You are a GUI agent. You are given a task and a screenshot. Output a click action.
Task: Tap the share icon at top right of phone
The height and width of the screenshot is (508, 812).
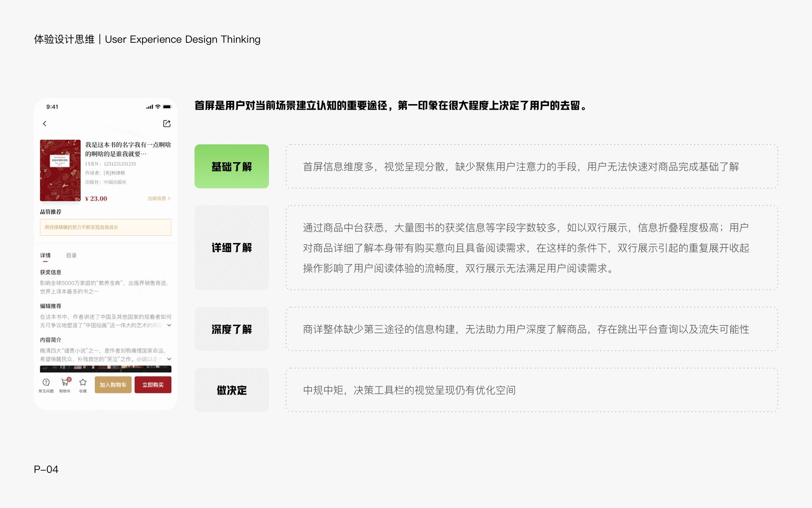coord(167,124)
